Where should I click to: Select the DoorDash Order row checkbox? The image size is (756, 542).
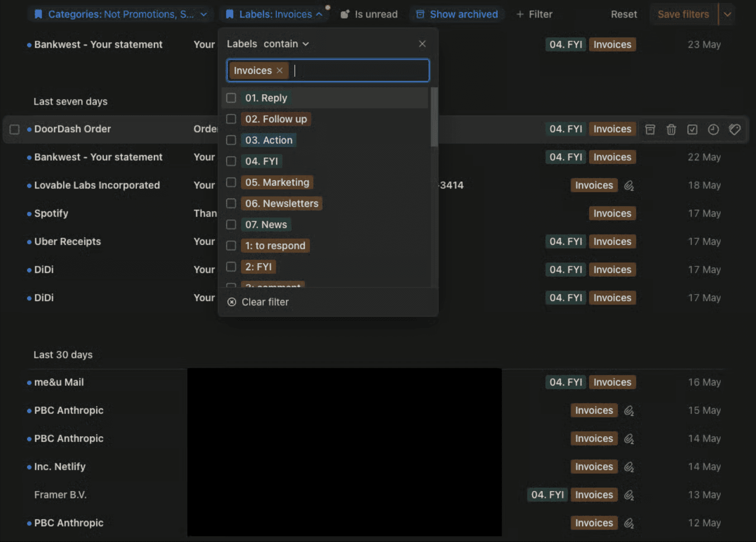click(x=14, y=129)
